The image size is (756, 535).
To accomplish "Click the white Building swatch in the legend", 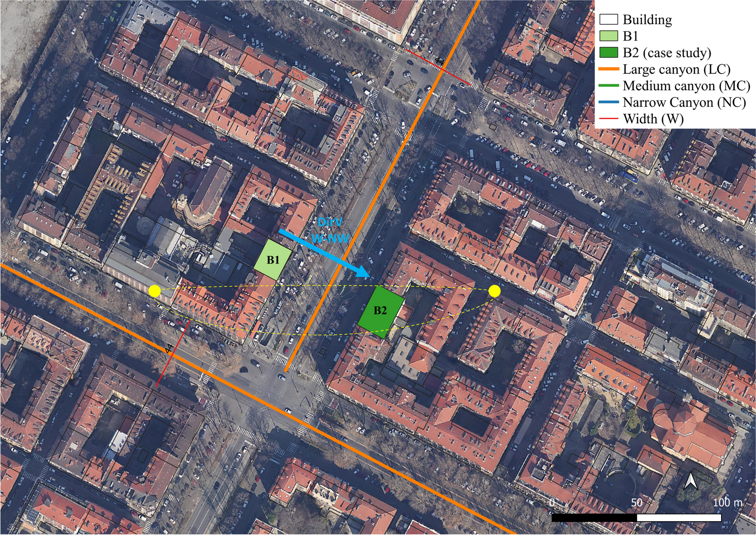I will point(609,19).
